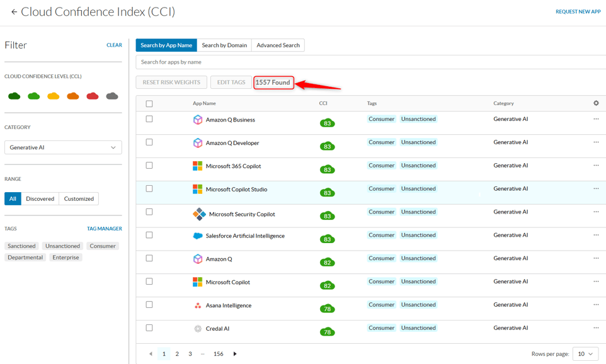Image resolution: width=606 pixels, height=364 pixels.
Task: Click the Microsoft Copilot Studio logo icon
Action: point(198,189)
